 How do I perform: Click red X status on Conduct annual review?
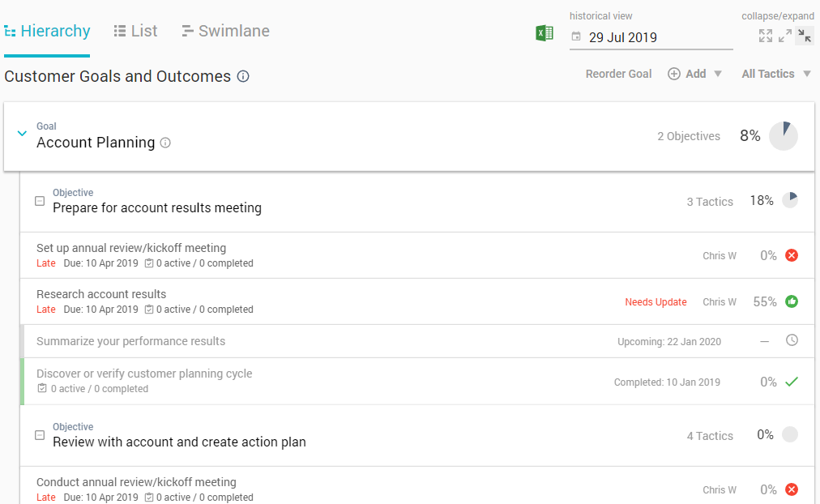pos(792,489)
